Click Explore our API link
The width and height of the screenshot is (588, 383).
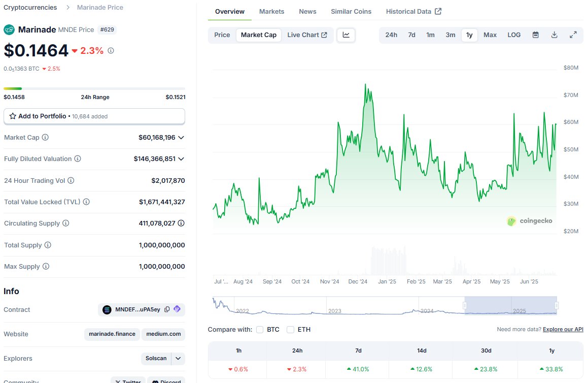pyautogui.click(x=563, y=329)
